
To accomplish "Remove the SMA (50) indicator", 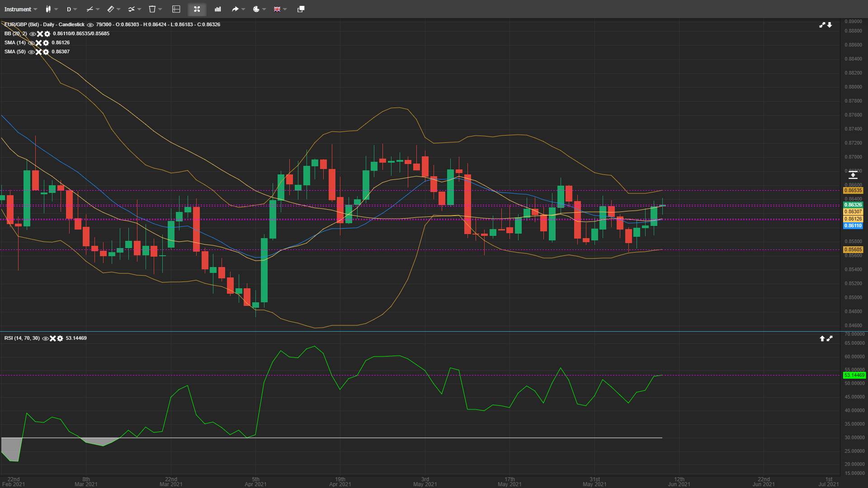I will tap(38, 52).
